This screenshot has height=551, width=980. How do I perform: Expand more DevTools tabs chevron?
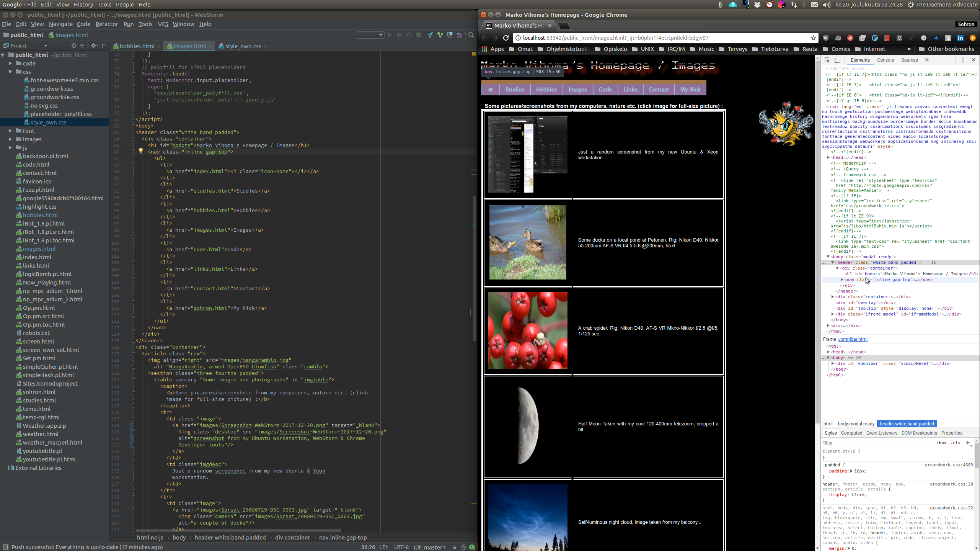[927, 60]
